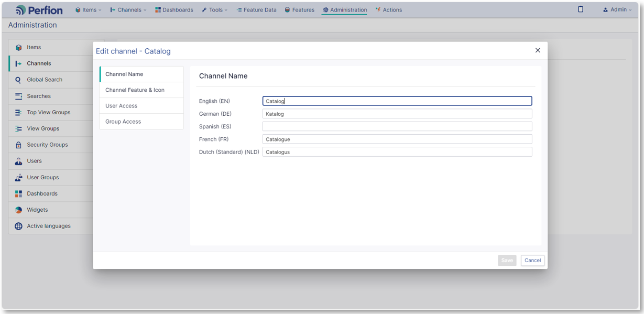
Task: Switch to Channel Feature & Icon tab
Action: pos(141,90)
